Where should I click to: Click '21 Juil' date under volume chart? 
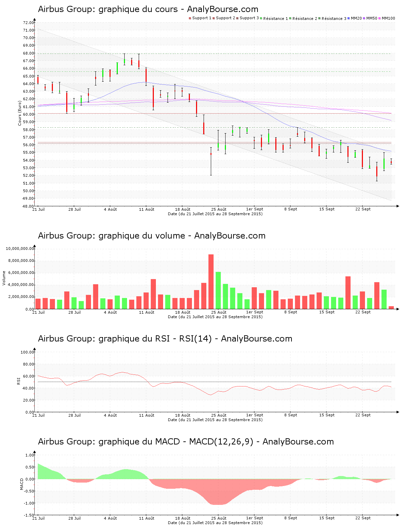pos(38,312)
